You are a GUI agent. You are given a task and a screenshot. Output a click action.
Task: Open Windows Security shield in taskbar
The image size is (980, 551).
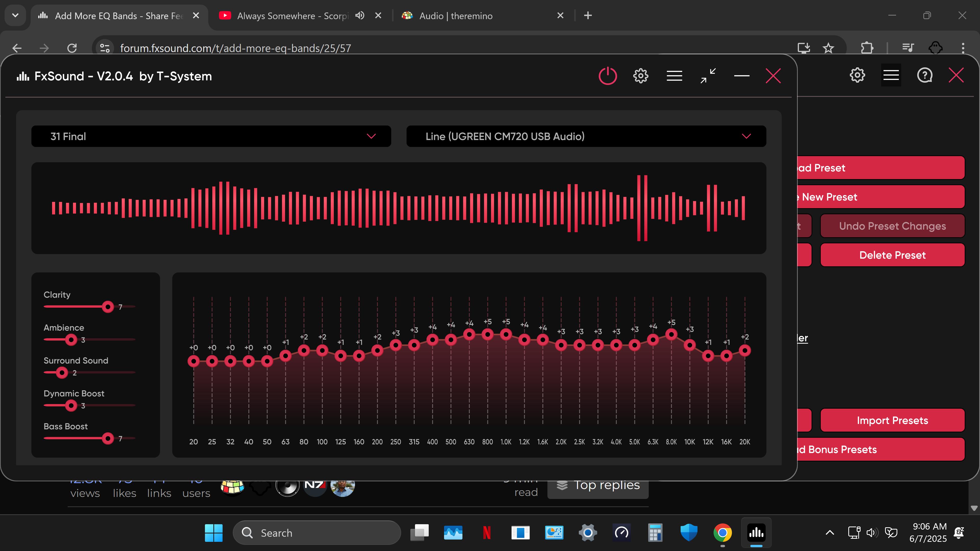pyautogui.click(x=689, y=533)
